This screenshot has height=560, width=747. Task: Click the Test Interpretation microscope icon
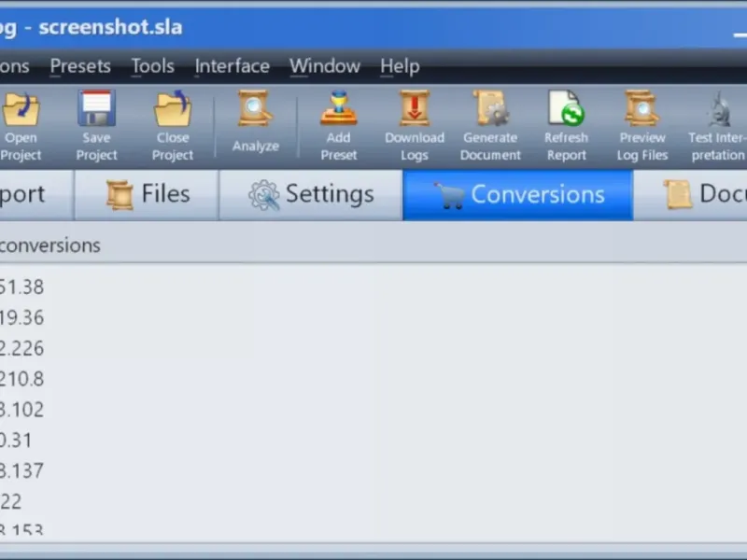[x=718, y=108]
